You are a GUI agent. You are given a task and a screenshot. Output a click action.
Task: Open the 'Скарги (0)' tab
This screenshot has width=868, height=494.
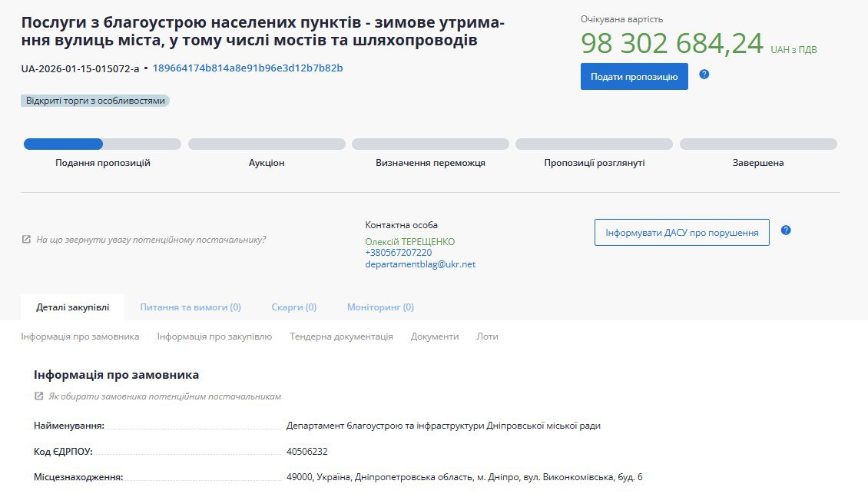coord(294,307)
